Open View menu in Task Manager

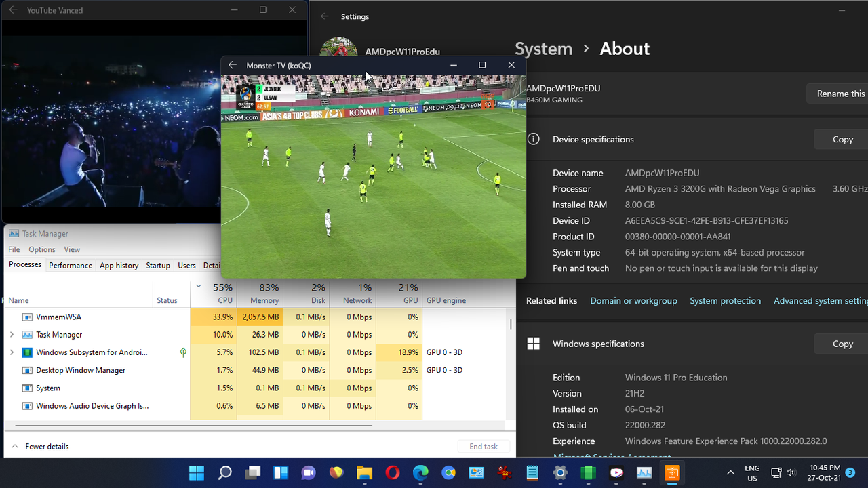coord(72,249)
